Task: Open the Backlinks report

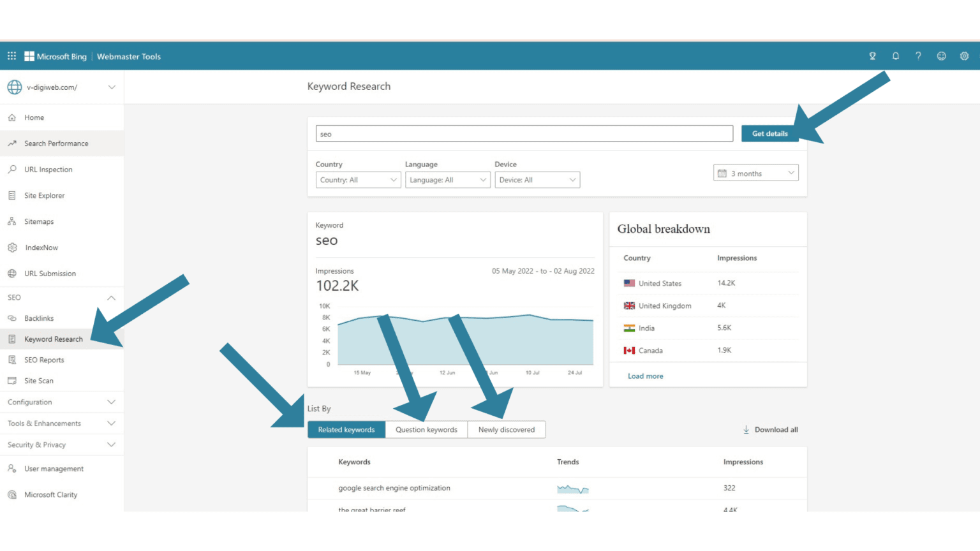Action: 40,318
